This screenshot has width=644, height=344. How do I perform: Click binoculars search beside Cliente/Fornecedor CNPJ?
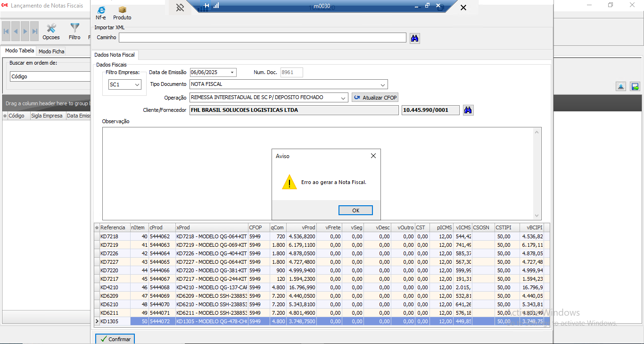[468, 110]
